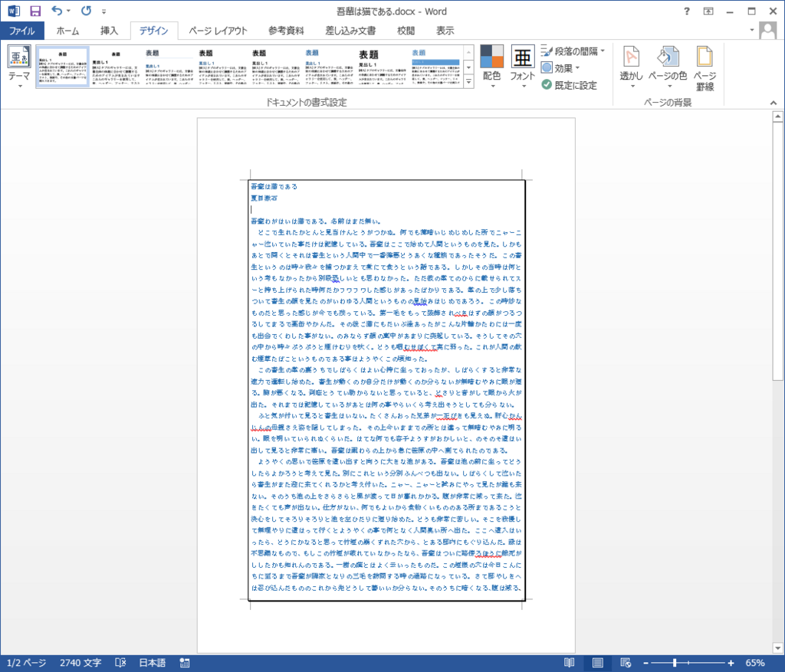Click the user account avatar icon
Image resolution: width=785 pixels, height=672 pixels.
pyautogui.click(x=767, y=30)
